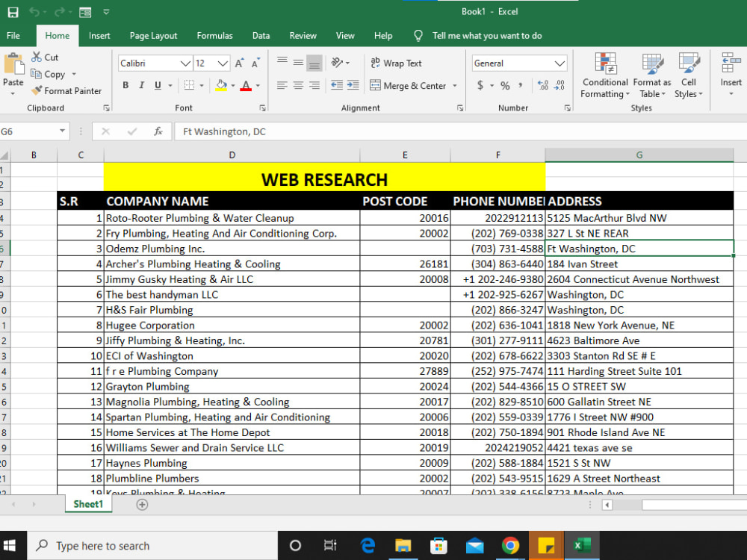Open Conditional Formatting options

604,74
